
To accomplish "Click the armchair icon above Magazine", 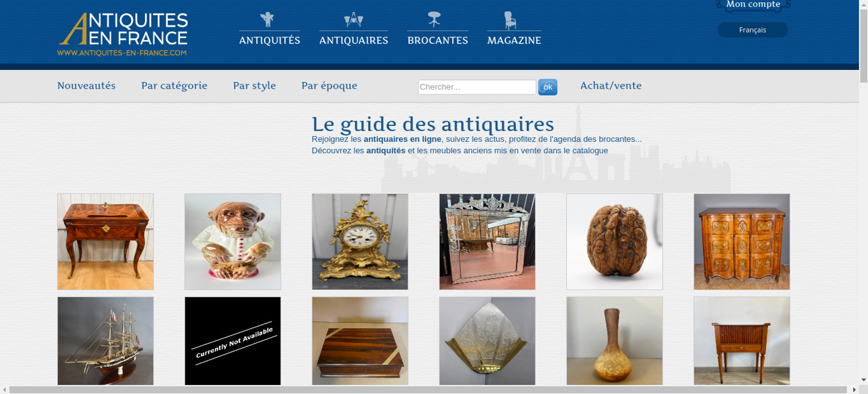I will (510, 20).
